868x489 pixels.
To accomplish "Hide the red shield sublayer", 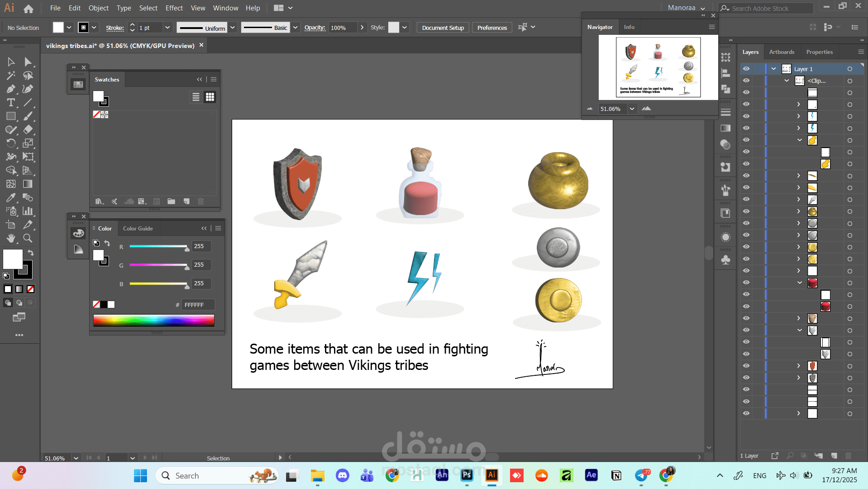I will coord(746,366).
